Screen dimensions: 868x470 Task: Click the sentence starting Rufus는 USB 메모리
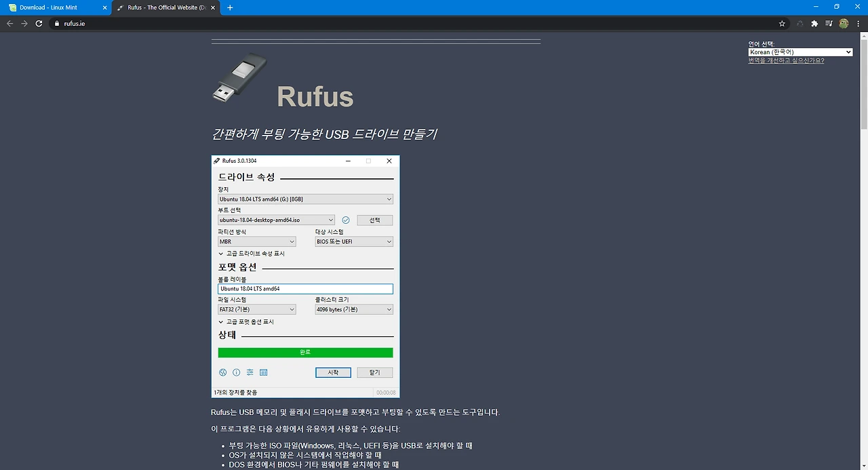355,412
